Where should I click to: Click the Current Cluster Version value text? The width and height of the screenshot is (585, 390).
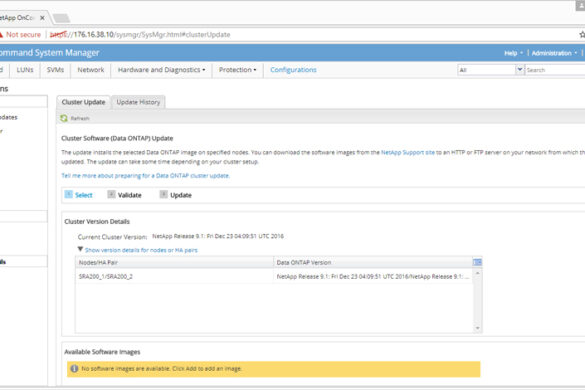click(x=218, y=236)
